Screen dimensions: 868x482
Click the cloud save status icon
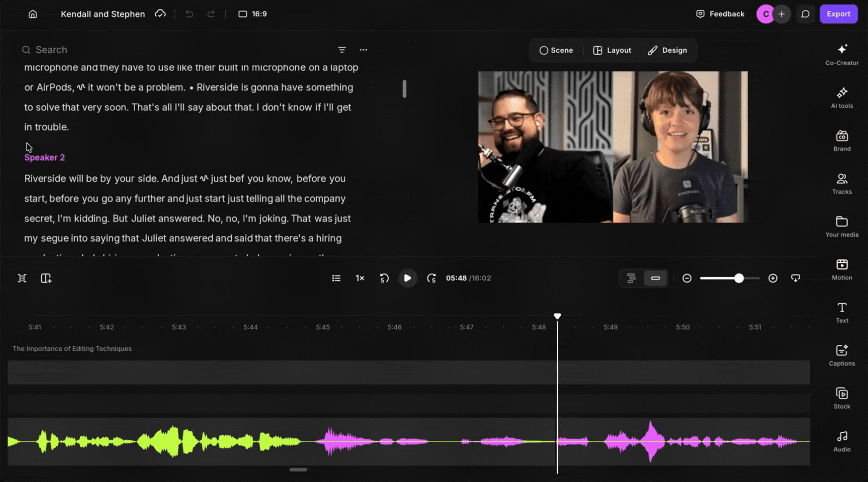[160, 14]
